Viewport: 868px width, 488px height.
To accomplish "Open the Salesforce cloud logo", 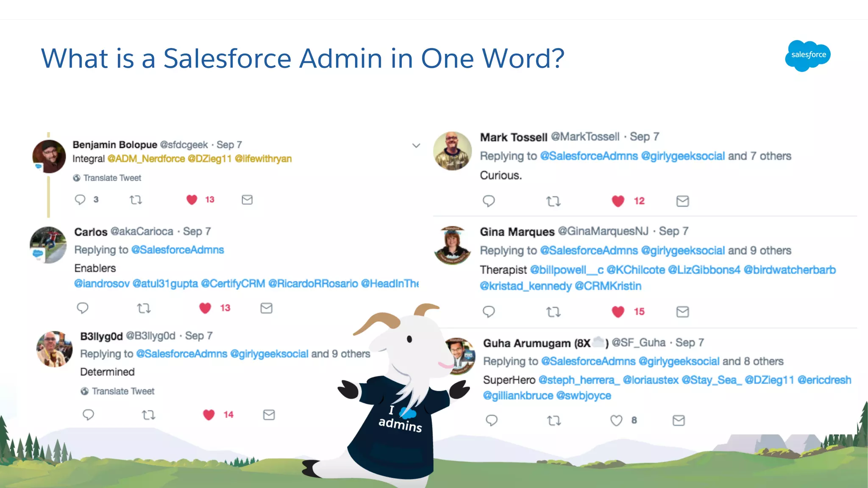I will 808,55.
